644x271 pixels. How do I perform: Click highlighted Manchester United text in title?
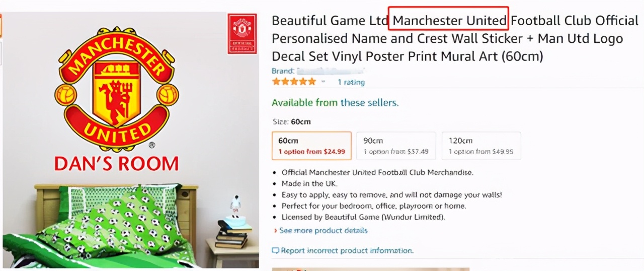(x=449, y=21)
